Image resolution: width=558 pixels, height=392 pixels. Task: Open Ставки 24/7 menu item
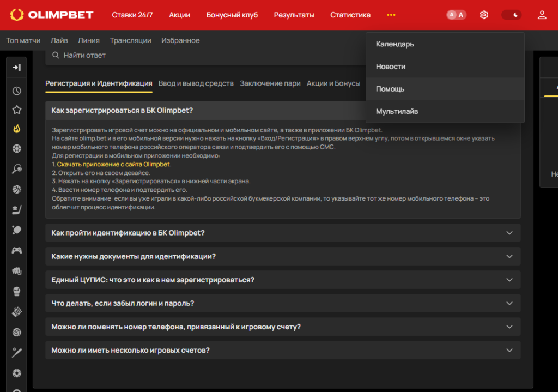[132, 15]
